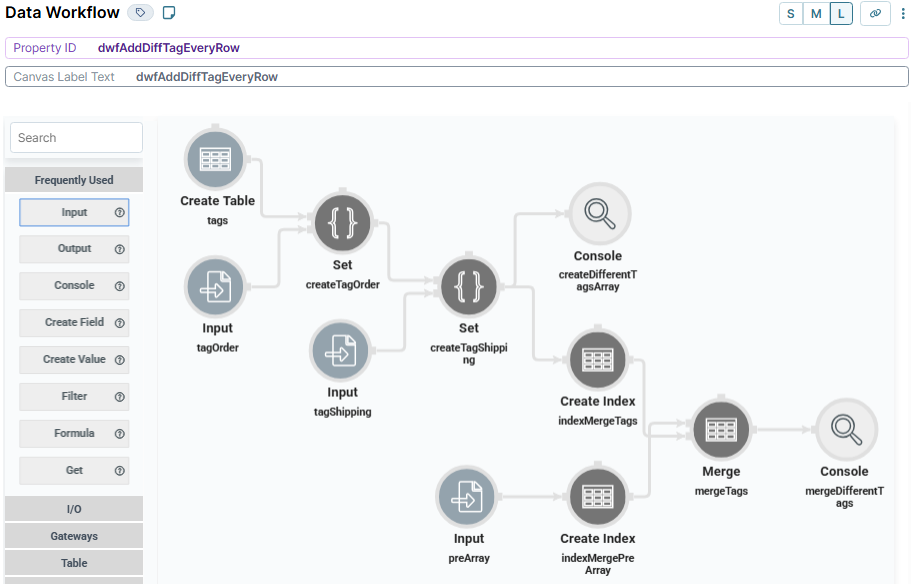
Task: Click the tag icon beside Data Workflow title
Action: (x=139, y=13)
